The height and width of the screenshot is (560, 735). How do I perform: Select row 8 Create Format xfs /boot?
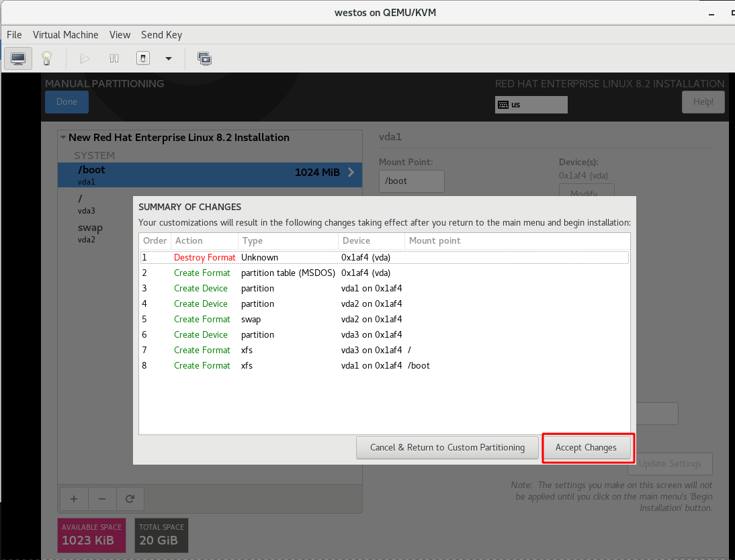(x=384, y=365)
